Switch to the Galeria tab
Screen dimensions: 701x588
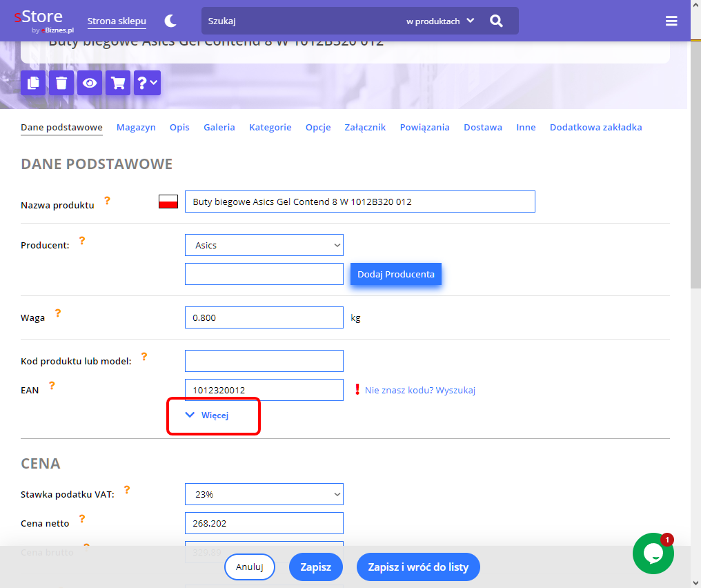[x=219, y=127]
